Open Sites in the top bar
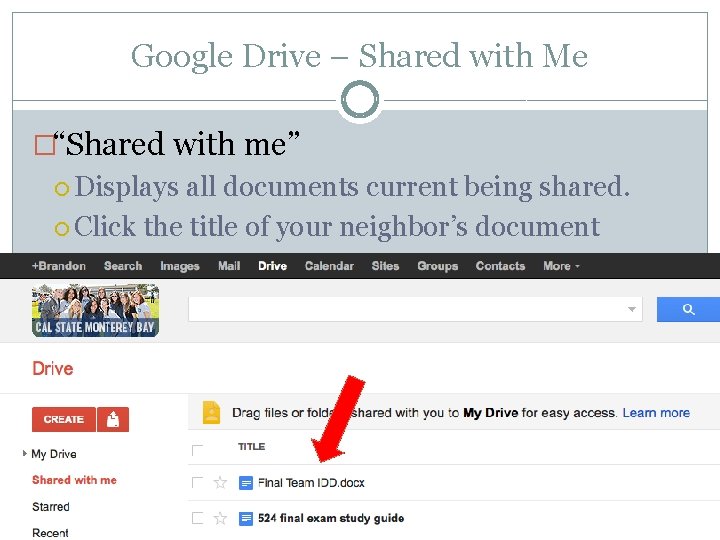Image resolution: width=720 pixels, height=540 pixels. [x=385, y=266]
